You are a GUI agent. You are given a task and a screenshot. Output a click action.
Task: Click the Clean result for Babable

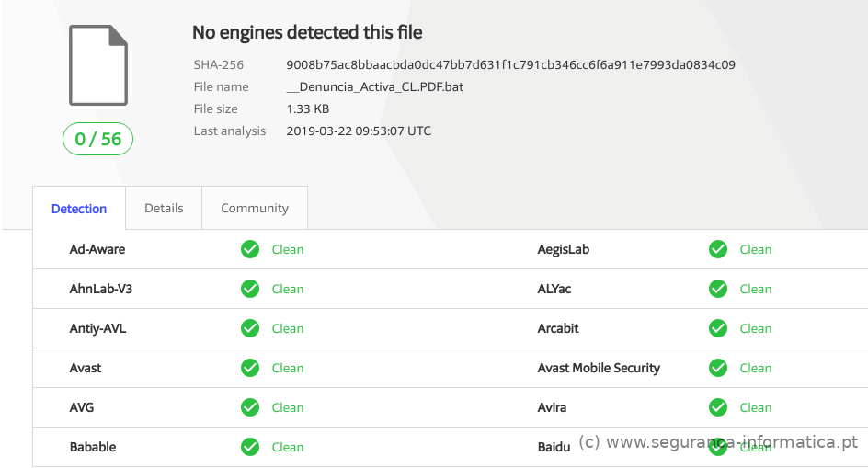tap(288, 447)
